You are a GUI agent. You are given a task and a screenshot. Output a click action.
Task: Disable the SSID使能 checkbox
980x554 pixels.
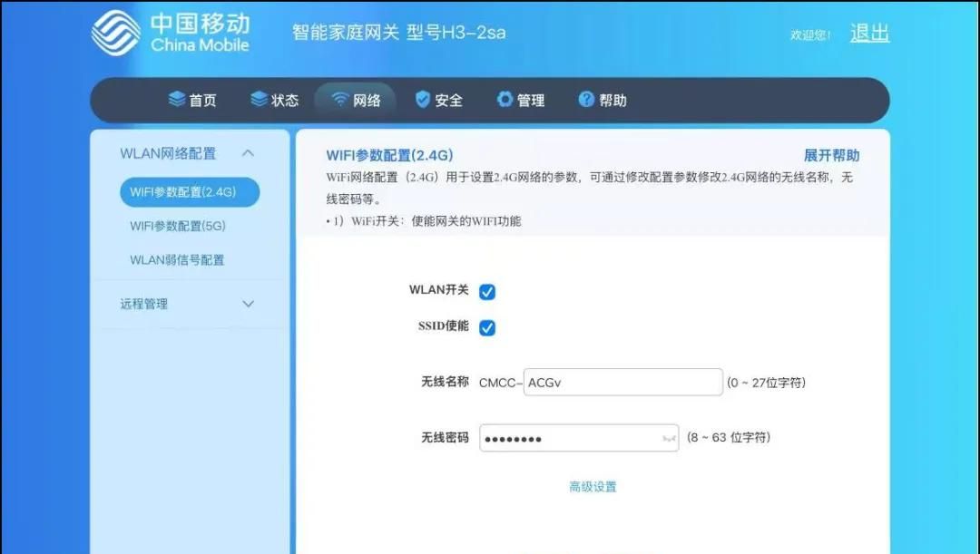point(487,327)
